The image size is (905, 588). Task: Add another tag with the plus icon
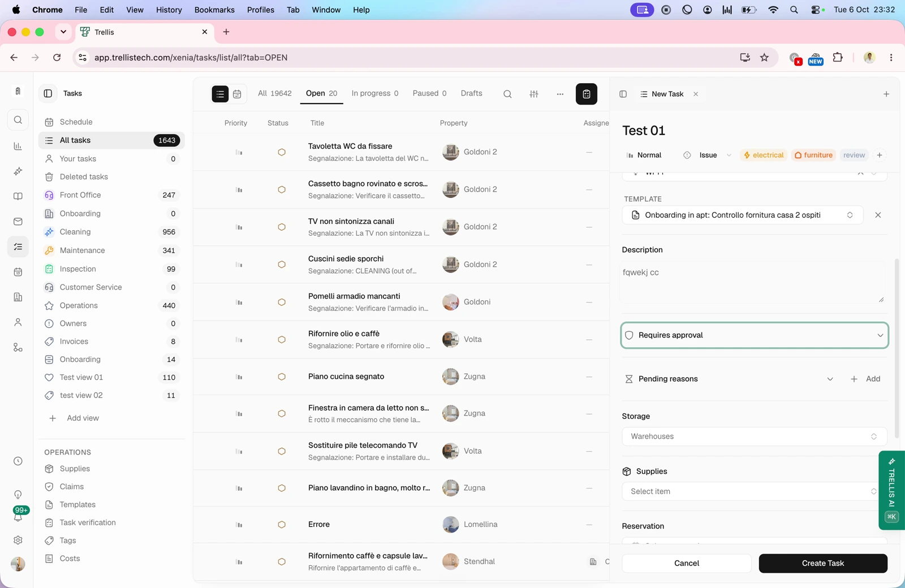click(x=880, y=155)
